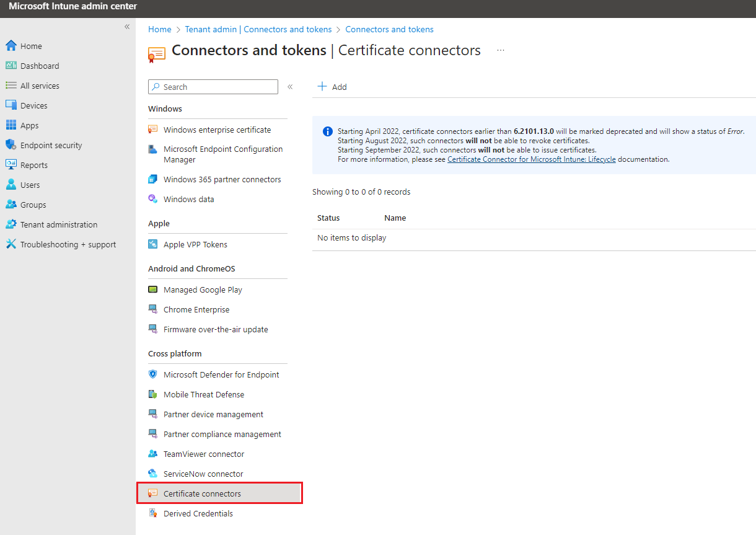Open the more options ellipsis menu
Viewport: 756px width, 535px height.
[500, 50]
